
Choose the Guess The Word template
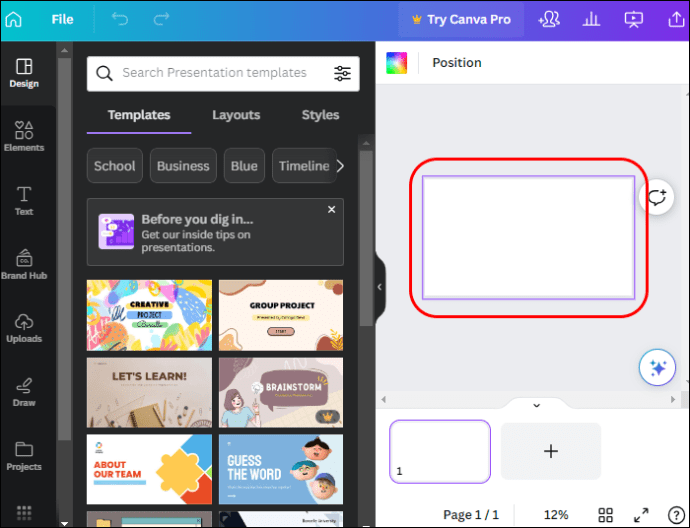click(x=281, y=469)
